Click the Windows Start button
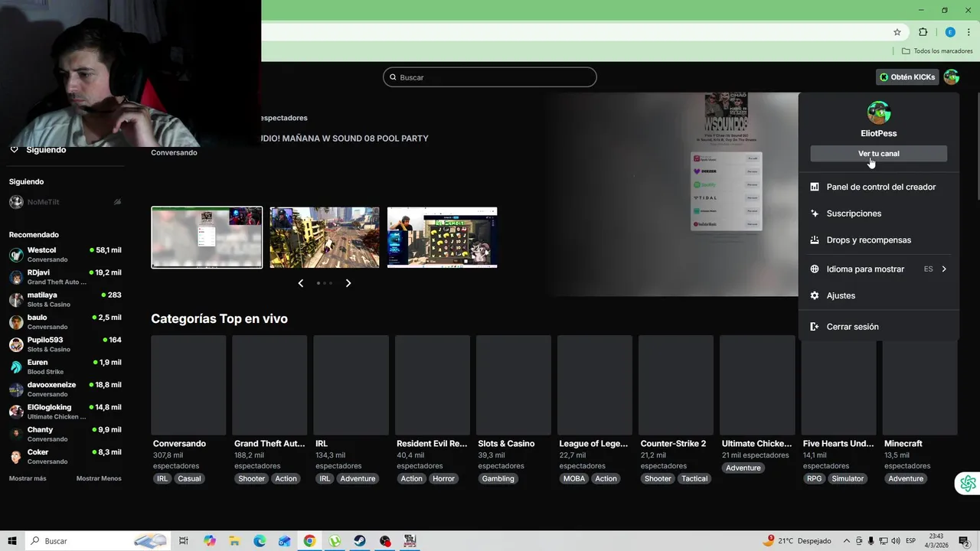 tap(12, 541)
